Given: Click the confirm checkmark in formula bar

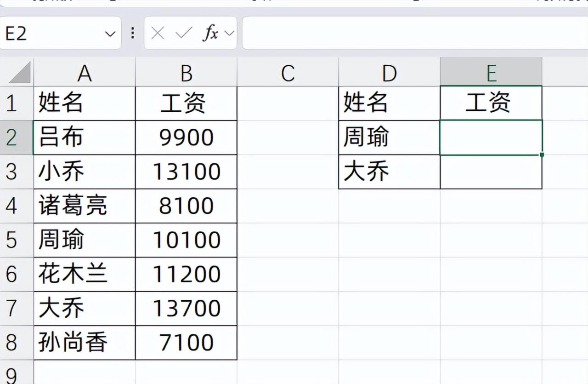Looking at the screenshot, I should coord(184,33).
